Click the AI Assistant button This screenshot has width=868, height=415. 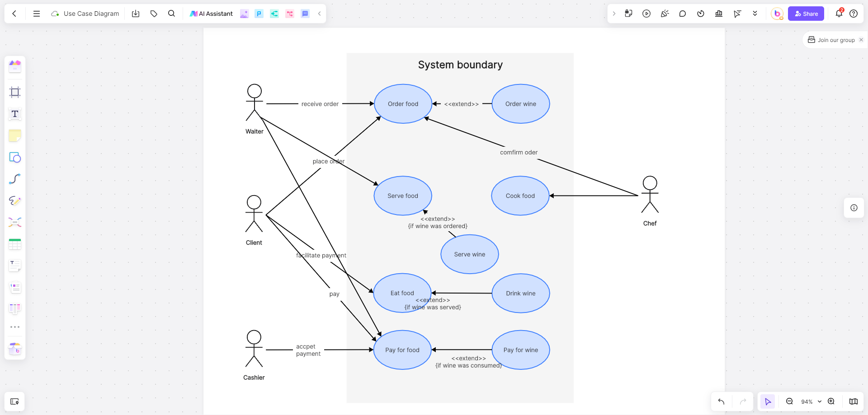tap(211, 14)
